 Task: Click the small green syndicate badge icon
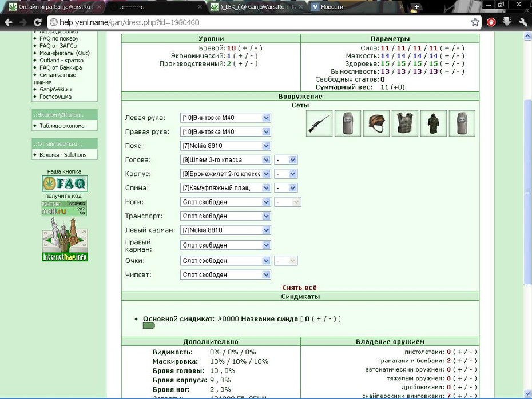pyautogui.click(x=149, y=326)
